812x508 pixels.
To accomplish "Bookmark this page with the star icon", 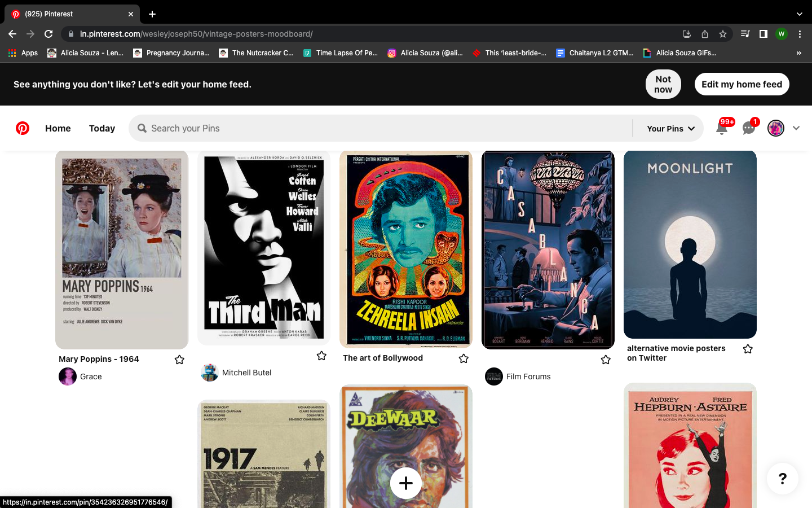I will pos(723,34).
